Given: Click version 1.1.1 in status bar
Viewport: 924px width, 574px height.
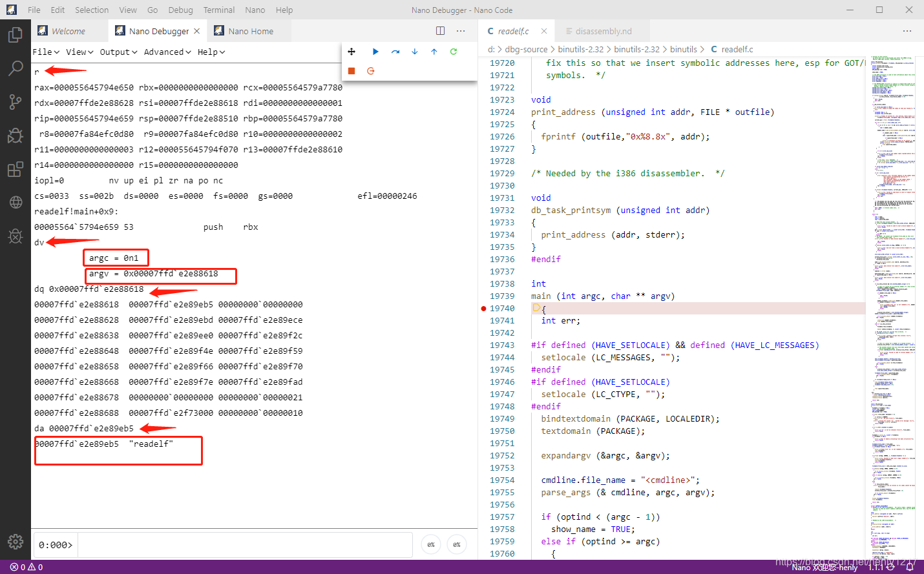Looking at the screenshot, I should [x=876, y=568].
